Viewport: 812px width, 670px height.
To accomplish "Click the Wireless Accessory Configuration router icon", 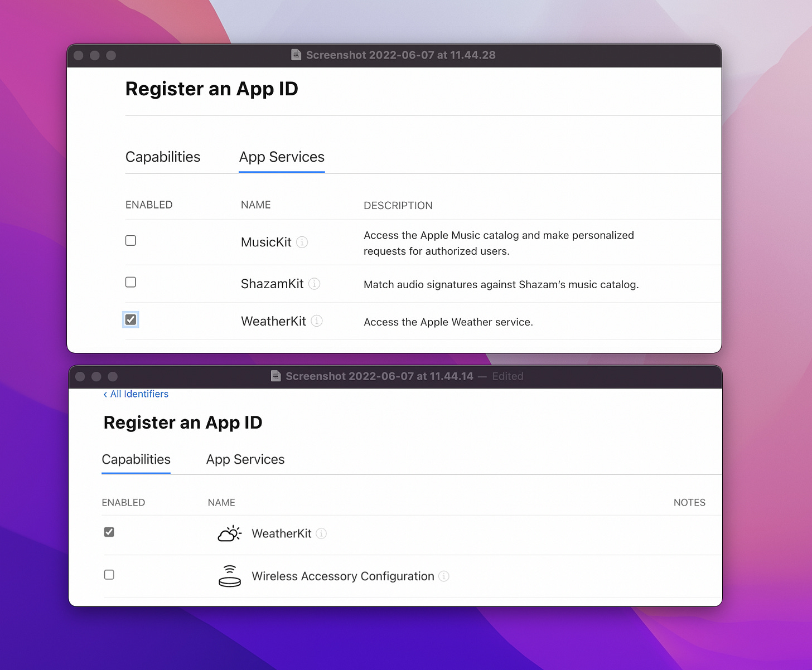I will tap(230, 576).
